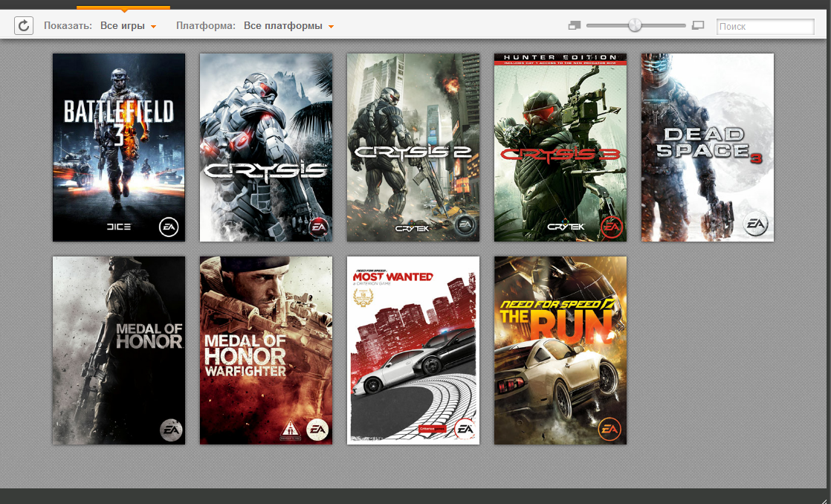
Task: Open the "Все платформы" platform dropdown
Action: [289, 26]
